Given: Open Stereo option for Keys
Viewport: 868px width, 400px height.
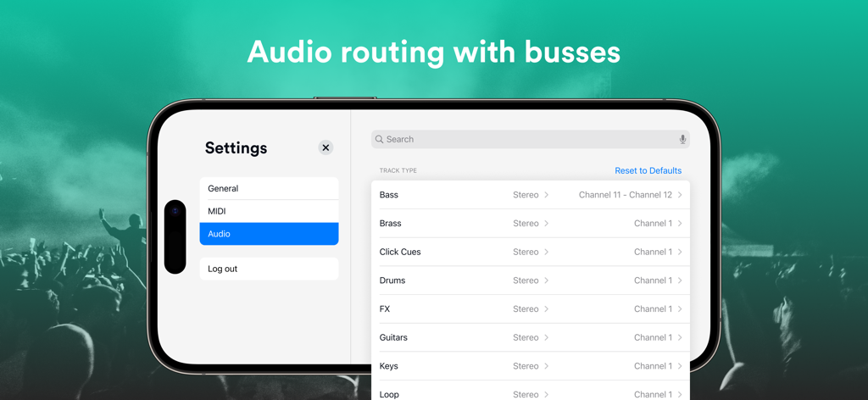Looking at the screenshot, I should click(x=531, y=366).
